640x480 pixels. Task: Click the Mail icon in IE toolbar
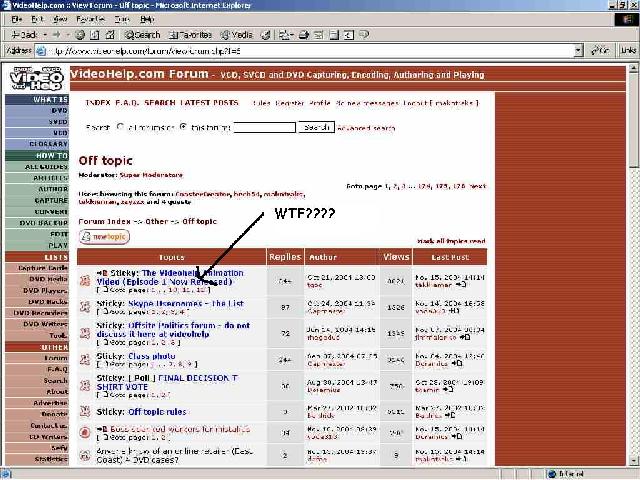[x=284, y=35]
